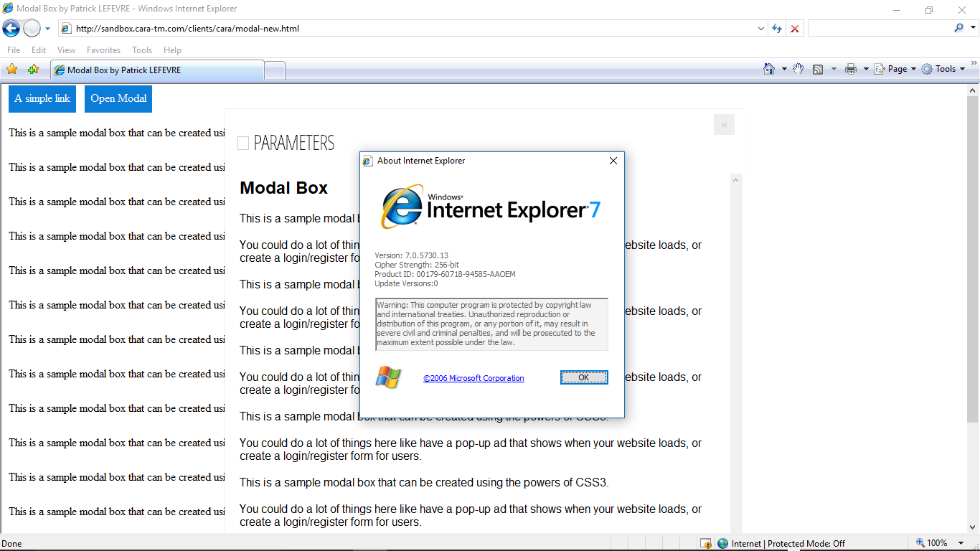This screenshot has height=551, width=980.
Task: Open the search options dropdown arrow
Action: click(x=974, y=29)
